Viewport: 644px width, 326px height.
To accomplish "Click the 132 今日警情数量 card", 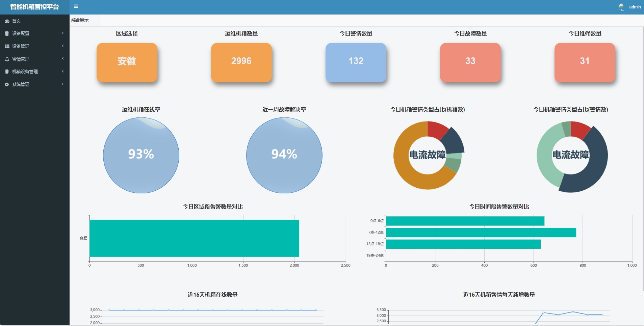I will click(x=356, y=62).
